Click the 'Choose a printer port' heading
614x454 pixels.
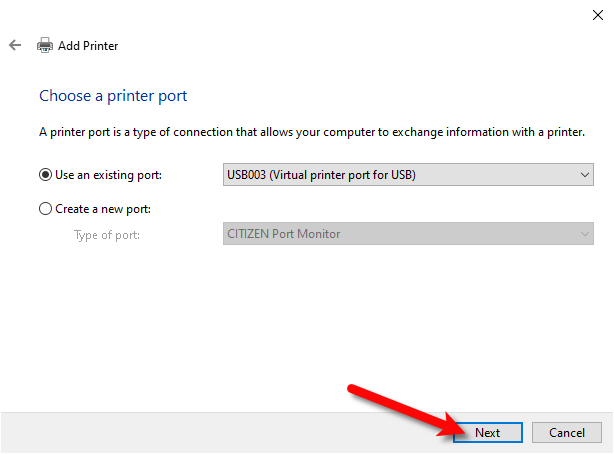point(113,96)
